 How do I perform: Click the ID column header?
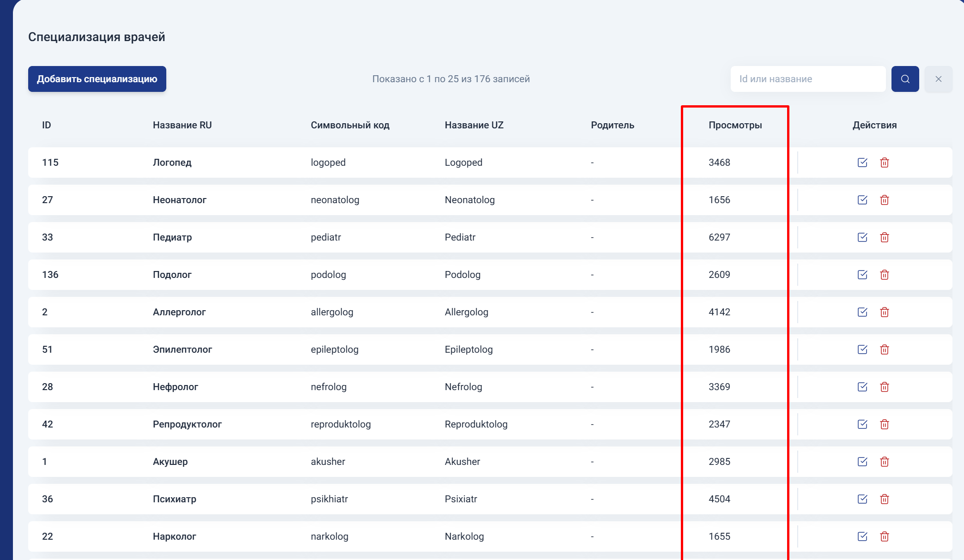coord(46,125)
